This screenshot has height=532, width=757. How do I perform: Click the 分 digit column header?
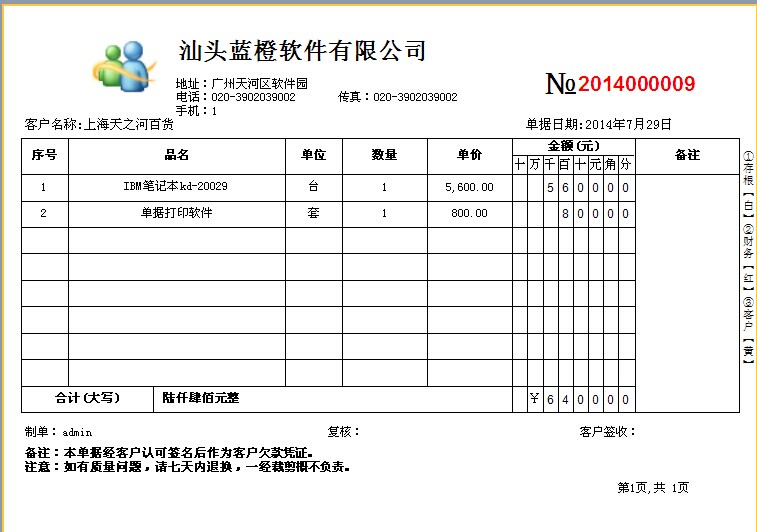tap(626, 165)
